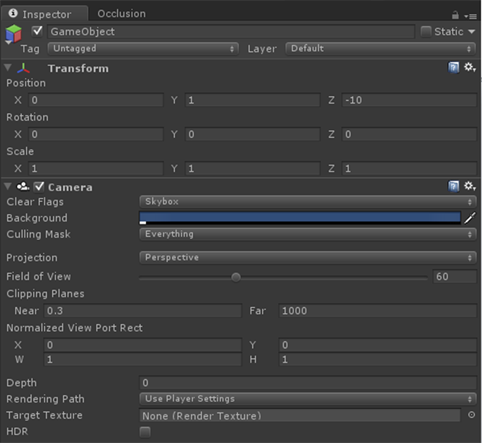The width and height of the screenshot is (482, 443).
Task: Open the Static flags dropdown arrow
Action: coord(472,32)
